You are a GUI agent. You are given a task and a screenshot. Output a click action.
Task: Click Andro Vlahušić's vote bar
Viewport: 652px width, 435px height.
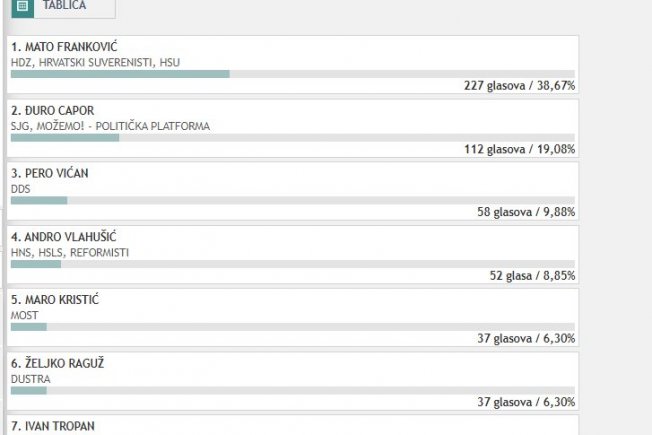[293, 264]
